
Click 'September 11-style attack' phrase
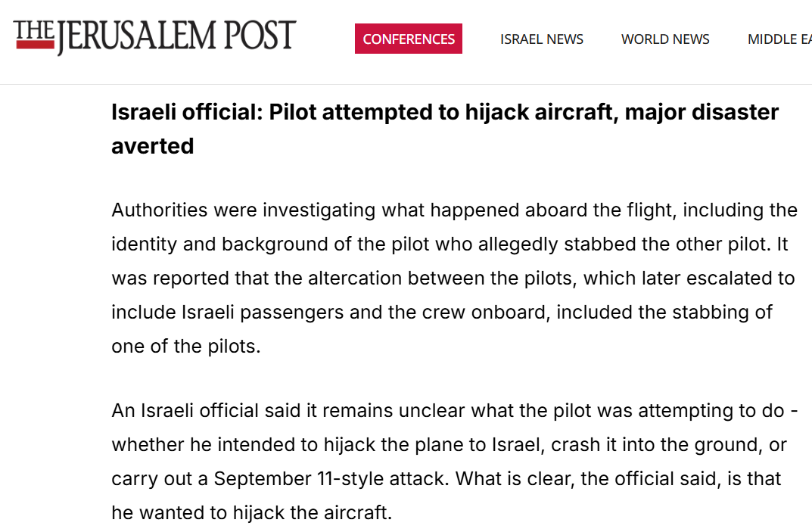click(331, 479)
